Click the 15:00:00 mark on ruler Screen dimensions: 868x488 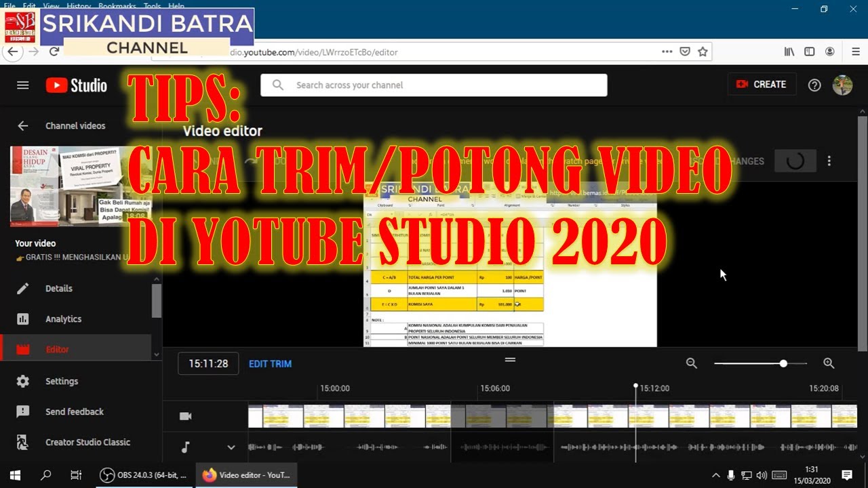coord(335,388)
